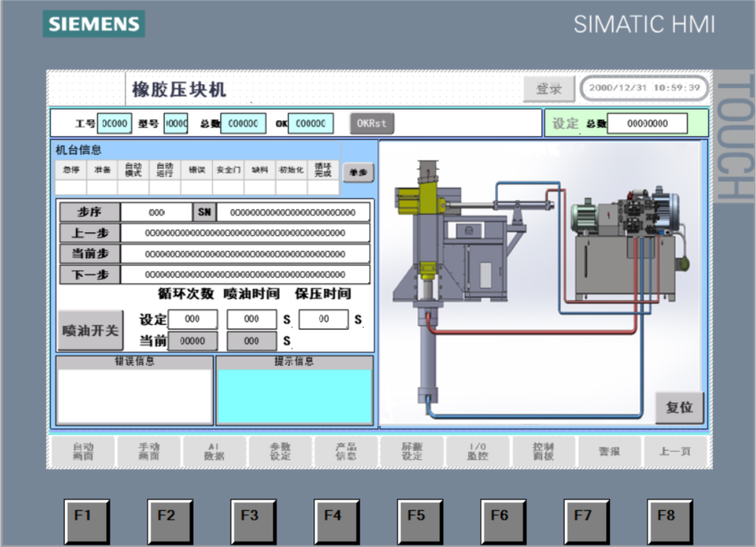The height and width of the screenshot is (547, 756).
Task: Click the 复位 reset button
Action: coord(679,407)
